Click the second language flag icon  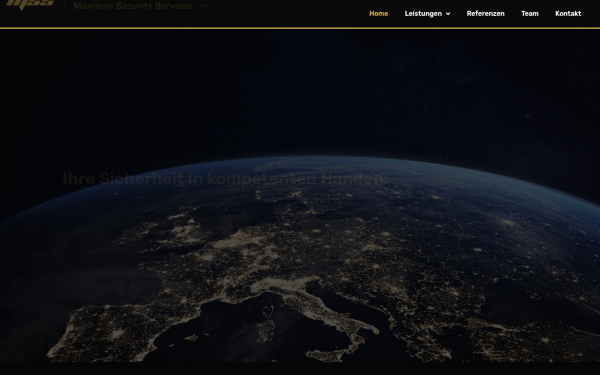coord(219,5)
